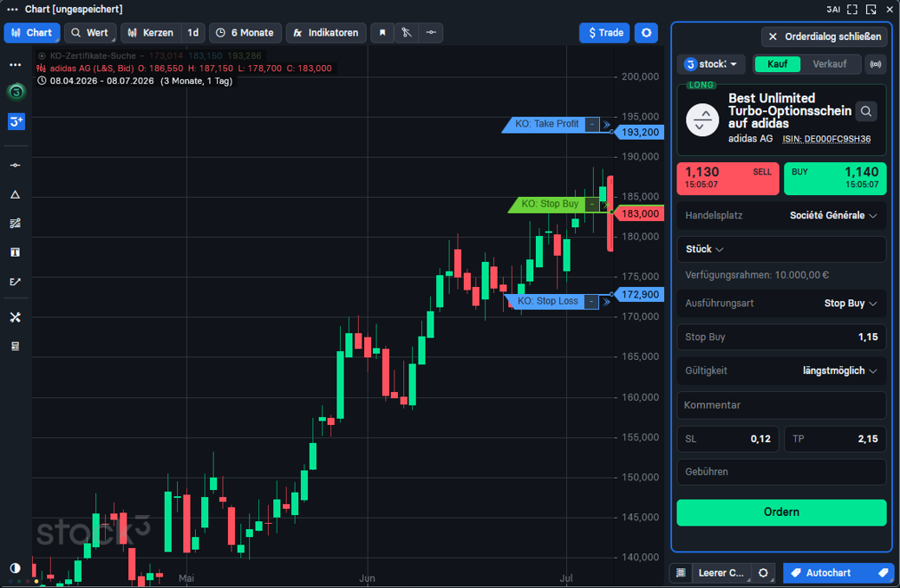Open the Indikatoren menu
Screen dimensions: 900x588
325,33
